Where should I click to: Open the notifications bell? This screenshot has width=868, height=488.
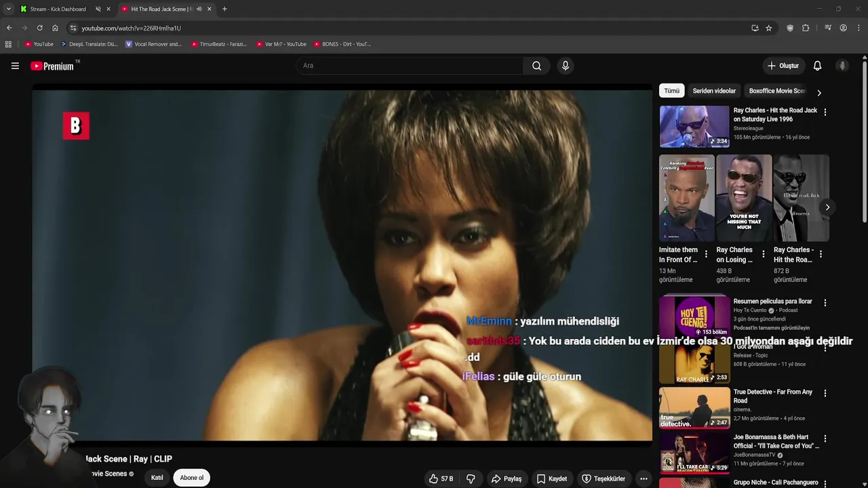click(817, 66)
